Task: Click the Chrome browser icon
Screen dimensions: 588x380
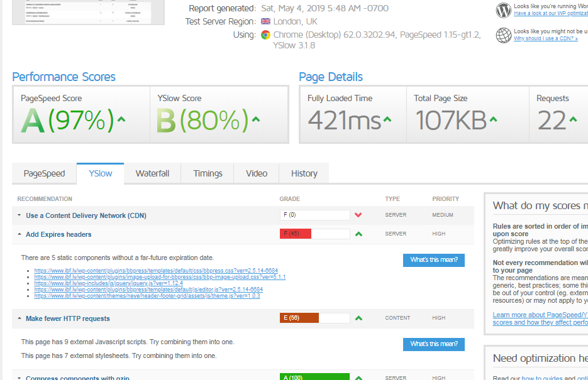Action: coord(266,35)
